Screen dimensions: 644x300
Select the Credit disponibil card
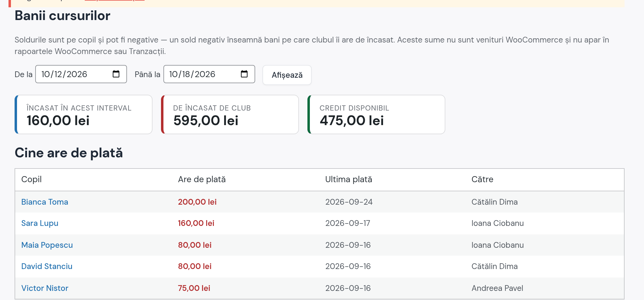click(376, 114)
